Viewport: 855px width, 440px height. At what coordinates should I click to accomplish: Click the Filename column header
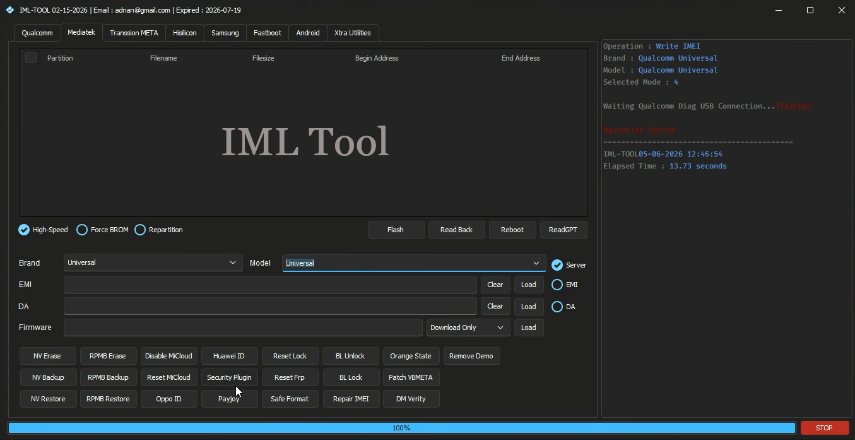pos(164,58)
